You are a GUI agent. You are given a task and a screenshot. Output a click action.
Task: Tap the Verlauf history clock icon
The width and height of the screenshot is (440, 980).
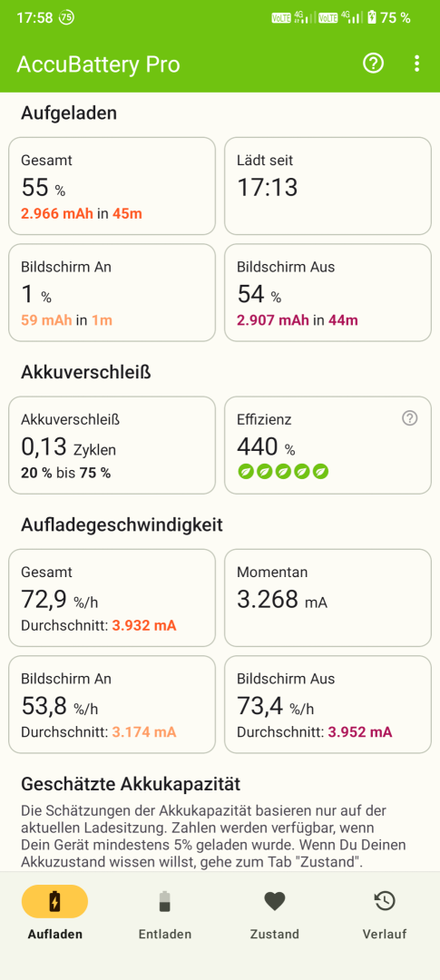click(385, 901)
